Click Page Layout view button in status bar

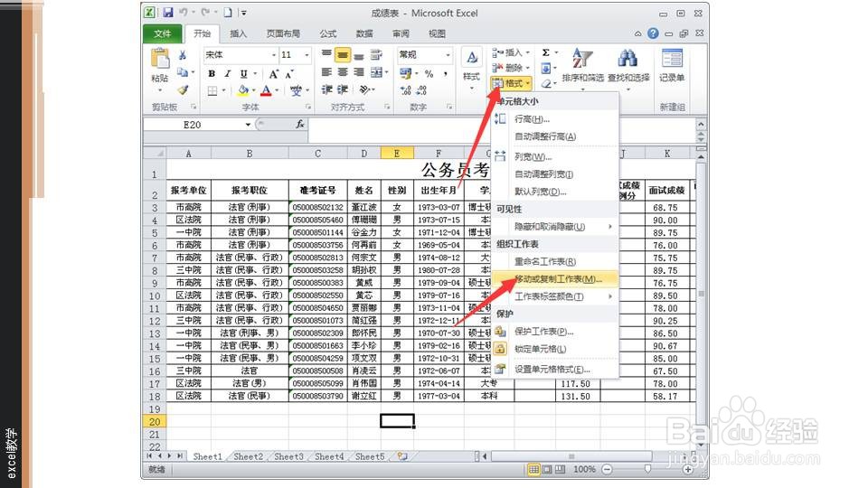[547, 469]
